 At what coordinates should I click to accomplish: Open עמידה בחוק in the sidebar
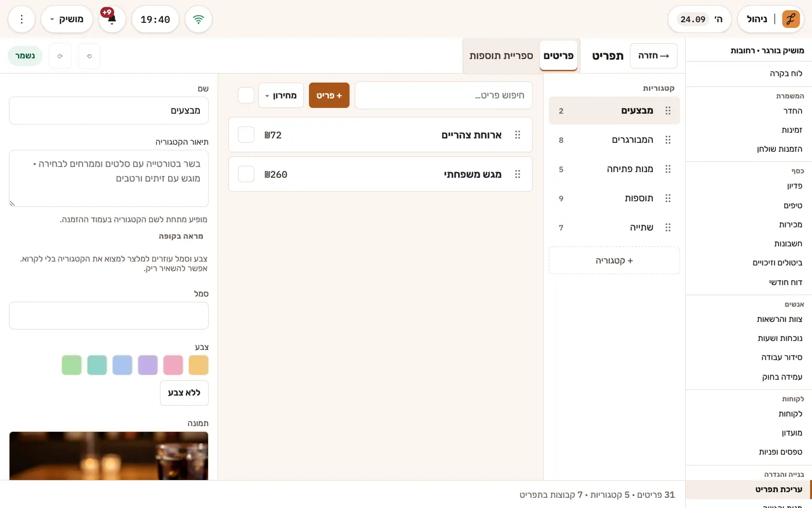tap(749, 377)
